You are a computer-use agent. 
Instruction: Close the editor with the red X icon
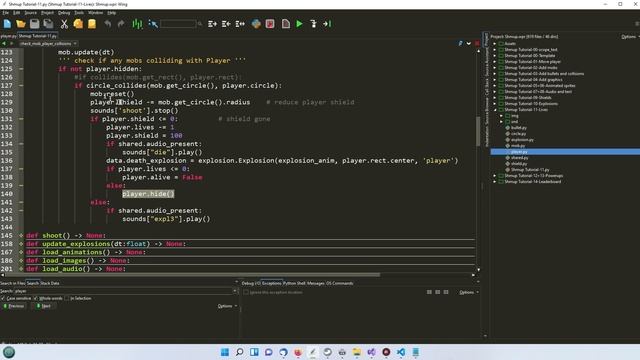pos(477,43)
